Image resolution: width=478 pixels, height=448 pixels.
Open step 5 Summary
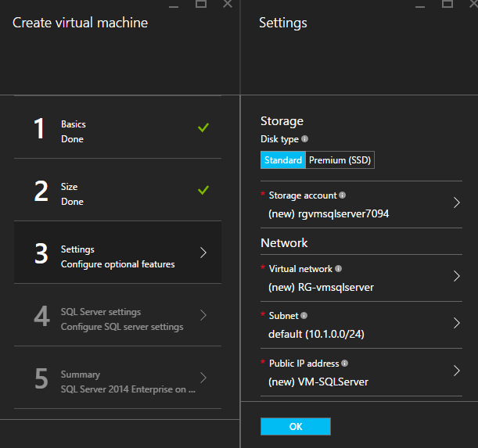(x=117, y=378)
